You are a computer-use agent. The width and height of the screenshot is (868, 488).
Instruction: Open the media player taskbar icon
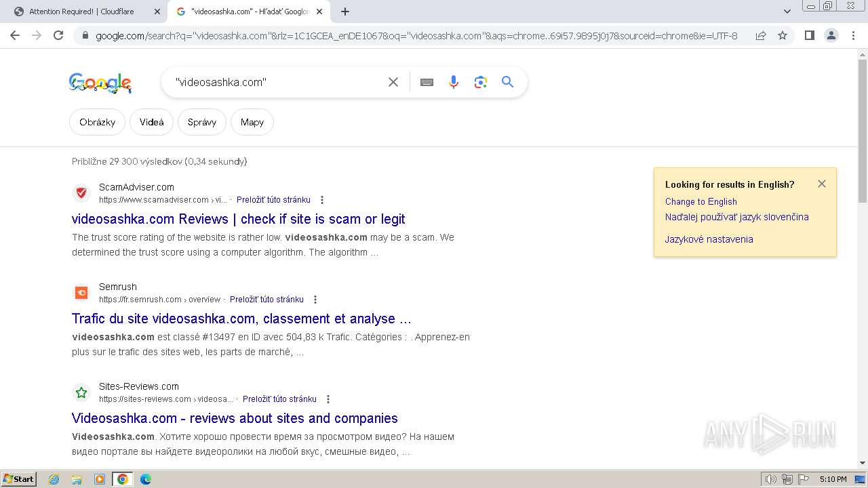(x=100, y=479)
